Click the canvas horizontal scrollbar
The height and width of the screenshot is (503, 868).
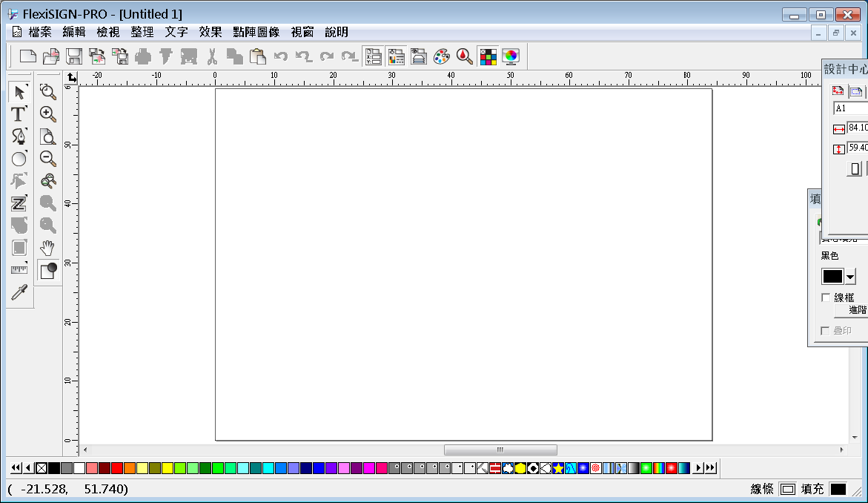pyautogui.click(x=500, y=450)
